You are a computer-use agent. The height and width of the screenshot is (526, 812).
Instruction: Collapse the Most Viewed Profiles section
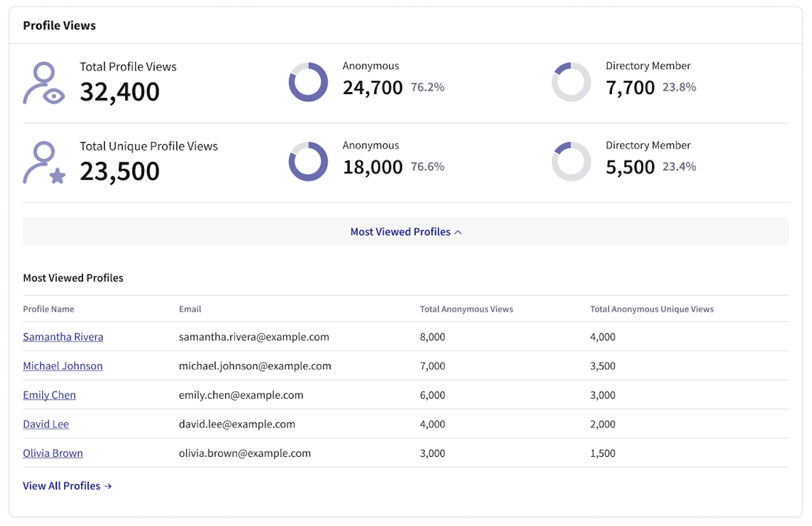click(405, 232)
